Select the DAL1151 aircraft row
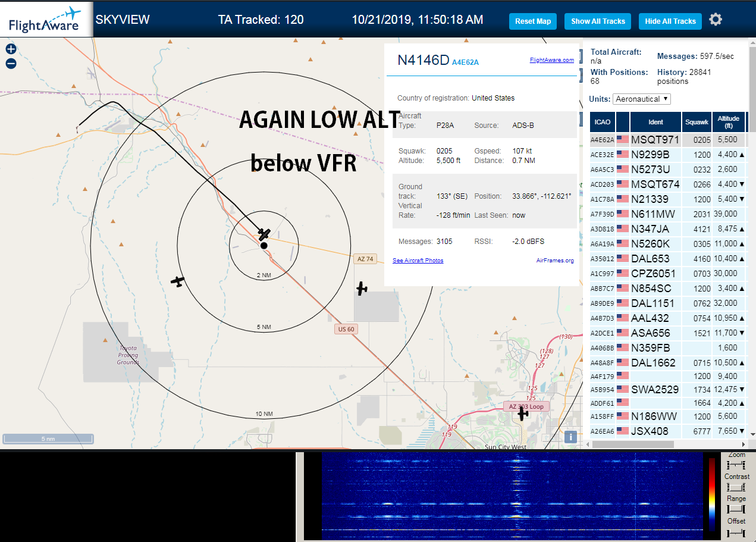The image size is (756, 542). point(667,303)
